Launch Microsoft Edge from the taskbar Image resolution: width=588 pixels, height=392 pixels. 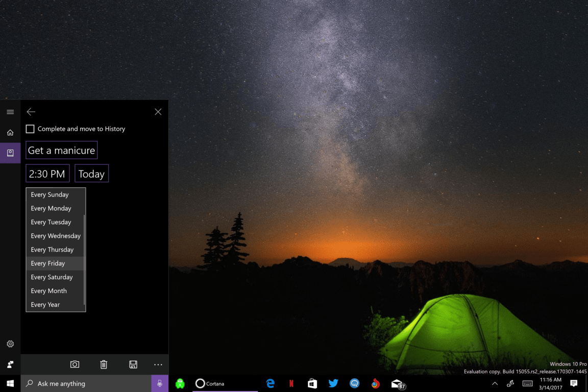click(x=270, y=383)
